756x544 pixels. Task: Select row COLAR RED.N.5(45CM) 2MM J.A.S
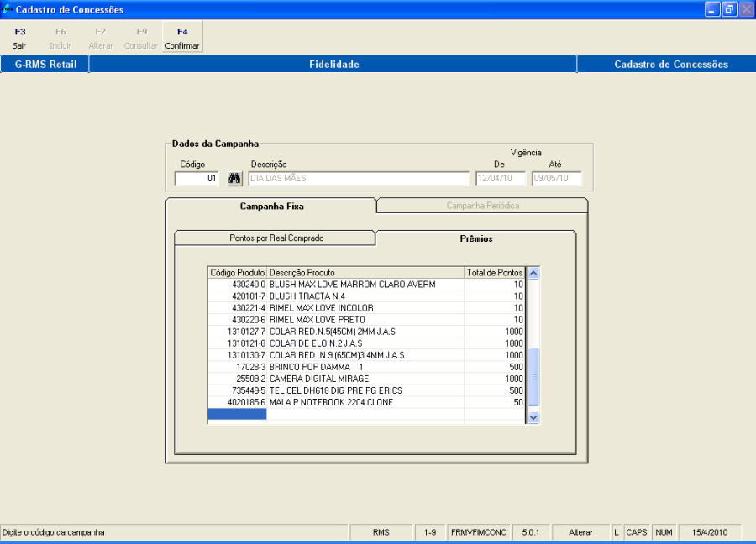pyautogui.click(x=366, y=332)
